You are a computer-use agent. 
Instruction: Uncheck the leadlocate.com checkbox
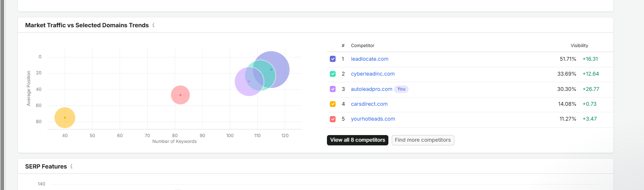[333, 59]
